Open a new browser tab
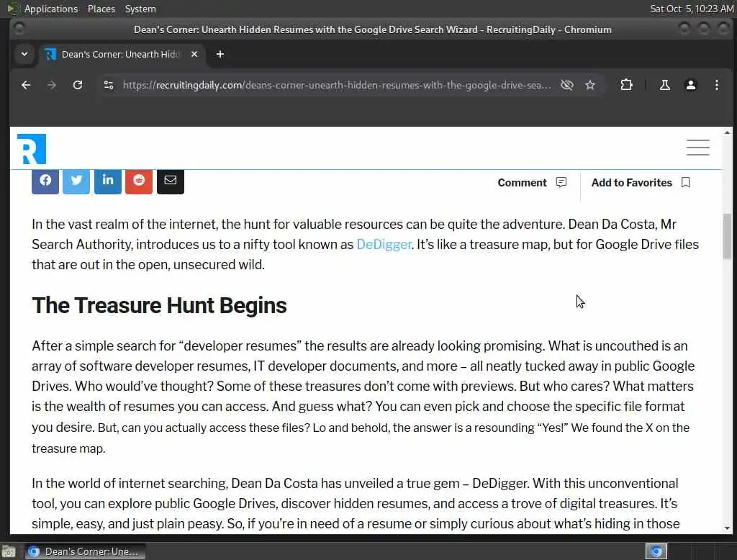 click(220, 54)
